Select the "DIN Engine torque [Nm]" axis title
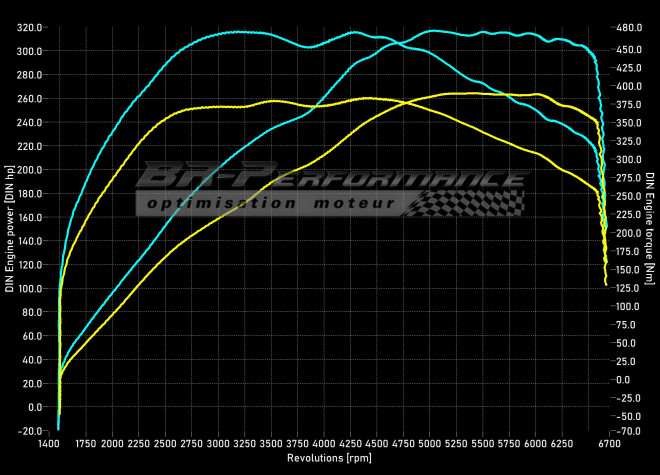The width and height of the screenshot is (660, 475). point(650,229)
